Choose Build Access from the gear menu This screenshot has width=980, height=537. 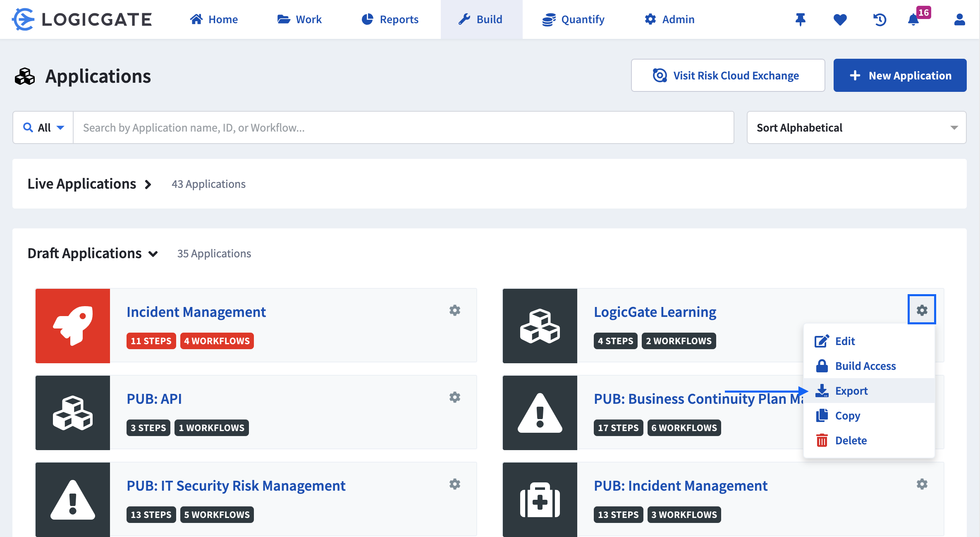tap(869, 366)
